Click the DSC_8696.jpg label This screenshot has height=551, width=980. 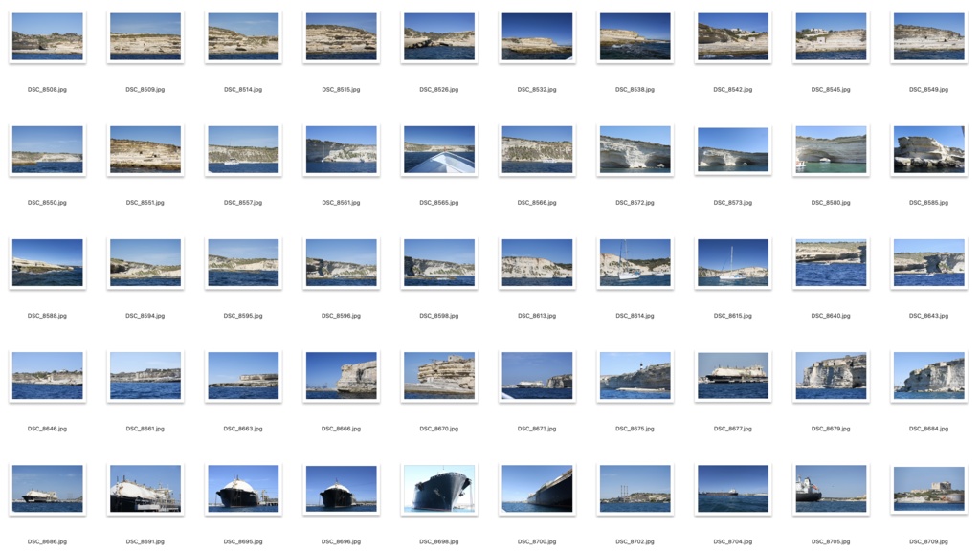click(341, 542)
